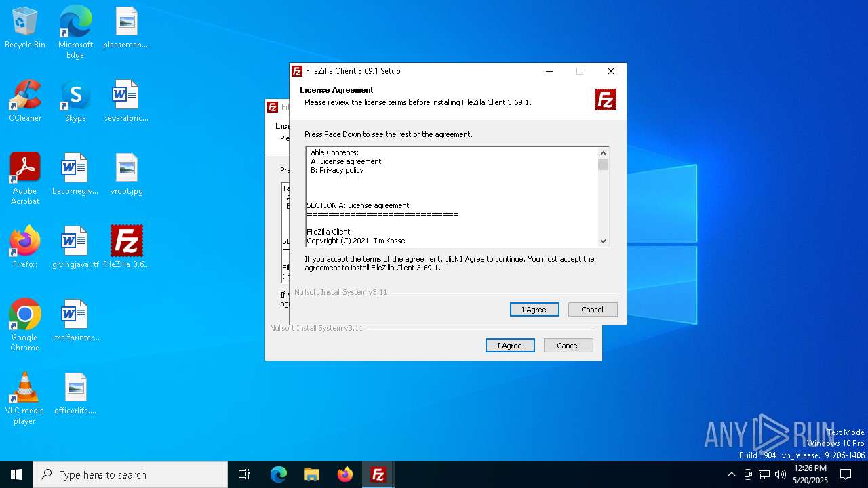868x488 pixels.
Task: Click 'SECTION A: License agreement' text line
Action: pos(358,205)
